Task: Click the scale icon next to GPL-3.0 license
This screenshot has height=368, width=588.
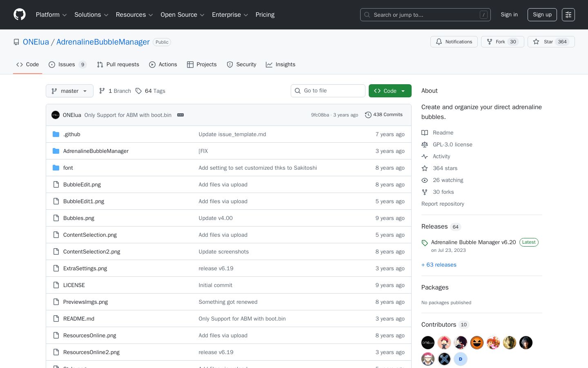Action: (425, 144)
